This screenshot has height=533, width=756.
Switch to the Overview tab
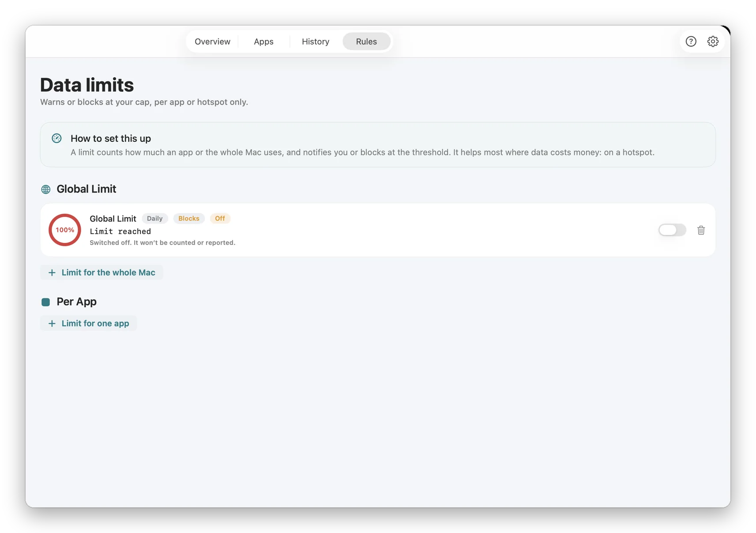tap(212, 42)
